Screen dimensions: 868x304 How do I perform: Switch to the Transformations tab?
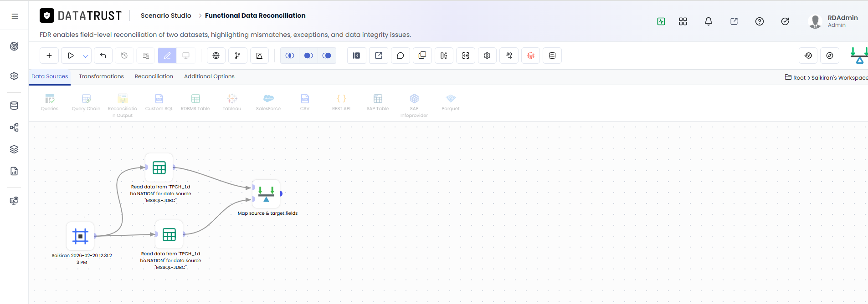point(101,76)
